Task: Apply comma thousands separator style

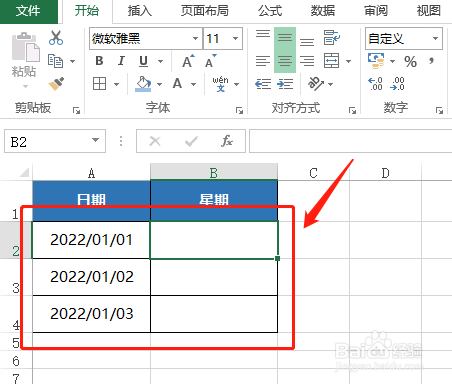Action: (x=431, y=61)
